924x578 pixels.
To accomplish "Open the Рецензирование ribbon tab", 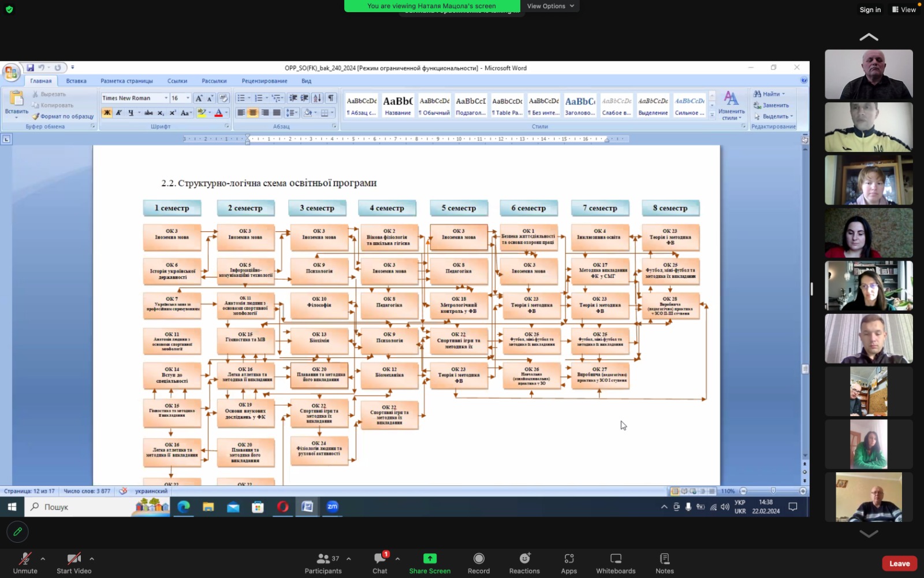I will pos(264,81).
